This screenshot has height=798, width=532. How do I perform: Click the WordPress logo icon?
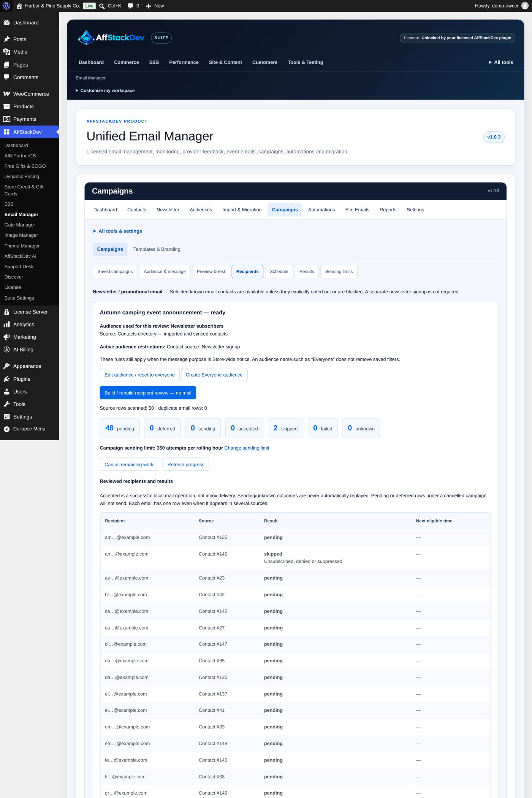6,6
